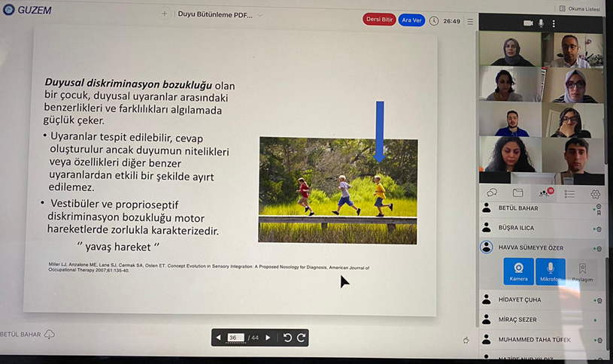This screenshot has height=364, width=613.
Task: Open the browser's Okuma Listesi
Action: click(580, 8)
